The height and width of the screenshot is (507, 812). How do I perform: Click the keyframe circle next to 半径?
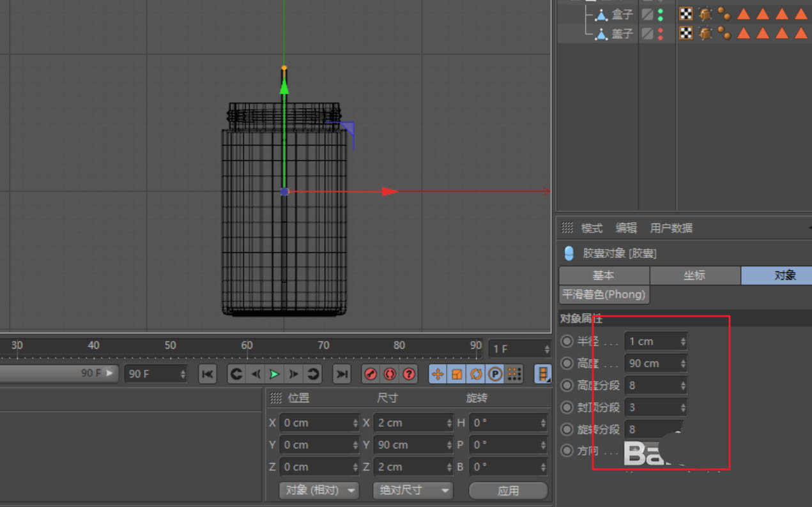click(x=567, y=342)
